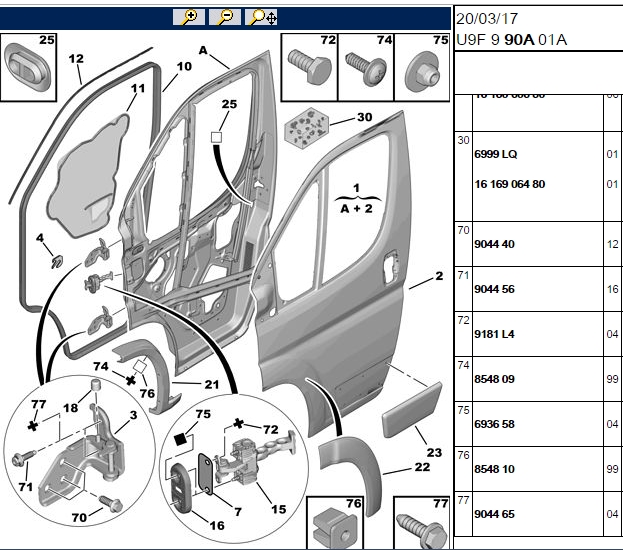The width and height of the screenshot is (623, 550).
Task: Select callout A at top of diagram
Action: (x=203, y=50)
